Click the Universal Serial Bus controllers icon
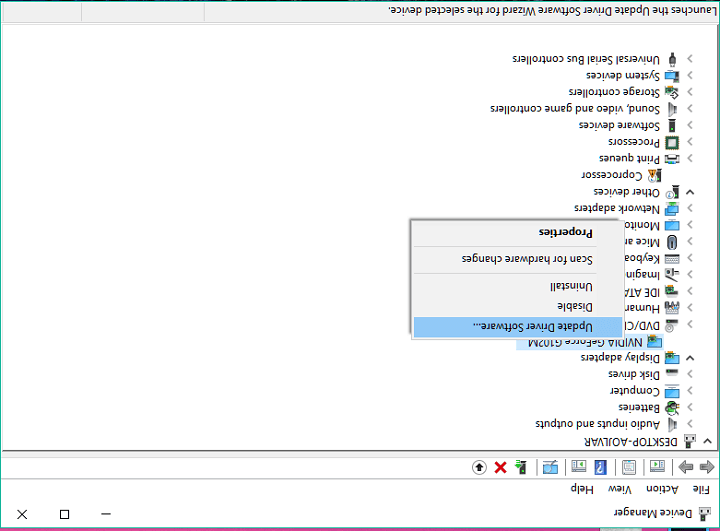Image resolution: width=720 pixels, height=531 pixels. click(672, 59)
